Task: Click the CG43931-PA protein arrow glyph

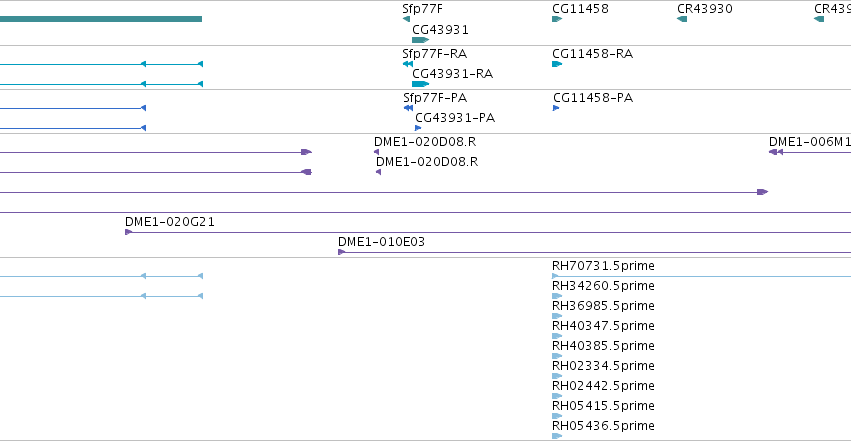Action: 418,128
